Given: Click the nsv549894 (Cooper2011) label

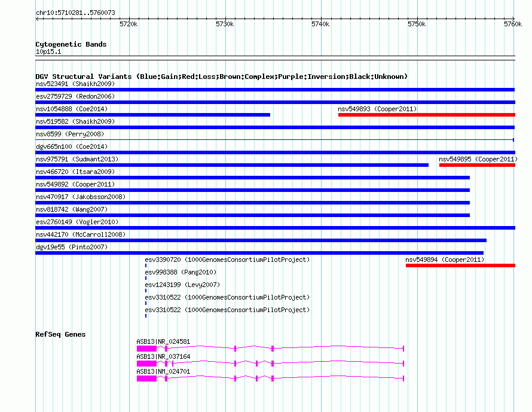Looking at the screenshot, I should 445,260.
